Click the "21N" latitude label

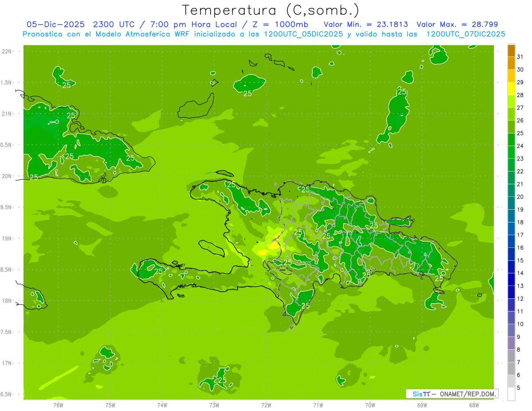(x=7, y=114)
